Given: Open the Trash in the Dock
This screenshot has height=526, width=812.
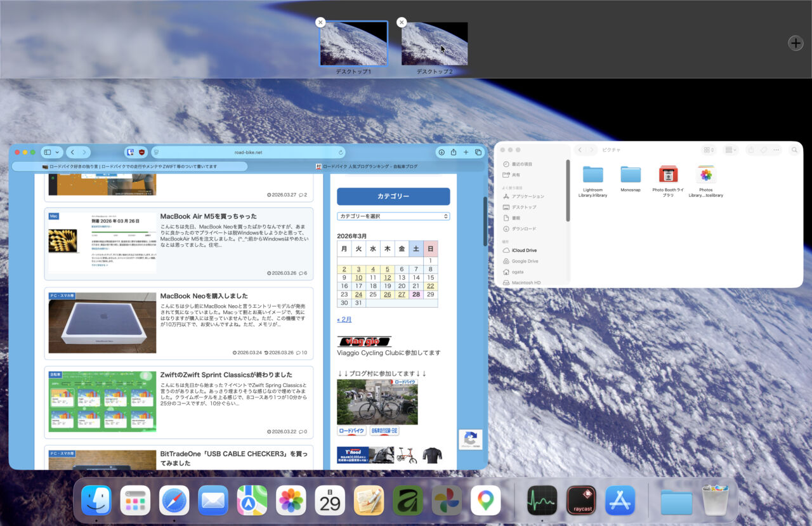Looking at the screenshot, I should point(715,501).
